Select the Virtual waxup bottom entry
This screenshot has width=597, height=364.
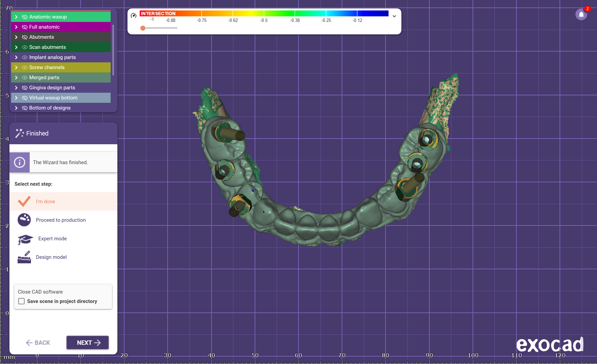point(53,98)
